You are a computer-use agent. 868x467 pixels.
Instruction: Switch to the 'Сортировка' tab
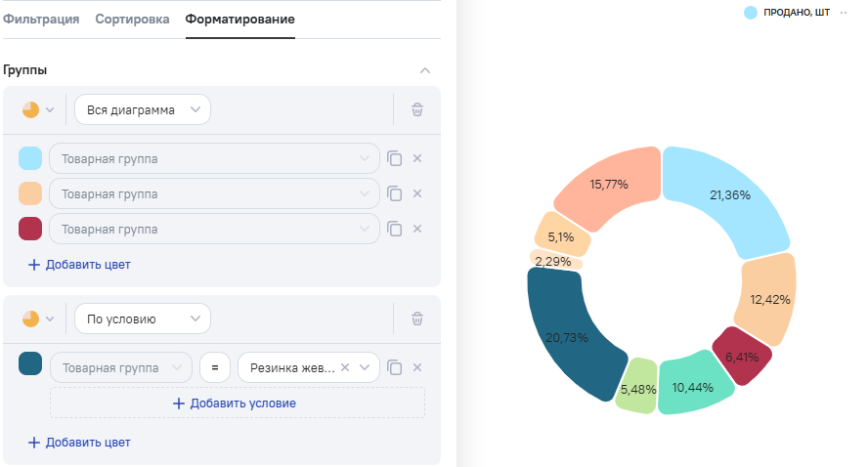132,20
